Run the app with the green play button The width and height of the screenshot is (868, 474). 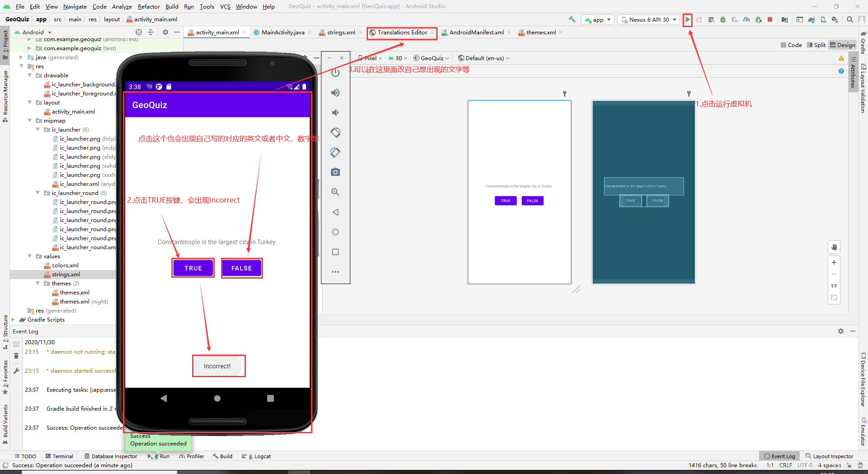[x=688, y=19]
